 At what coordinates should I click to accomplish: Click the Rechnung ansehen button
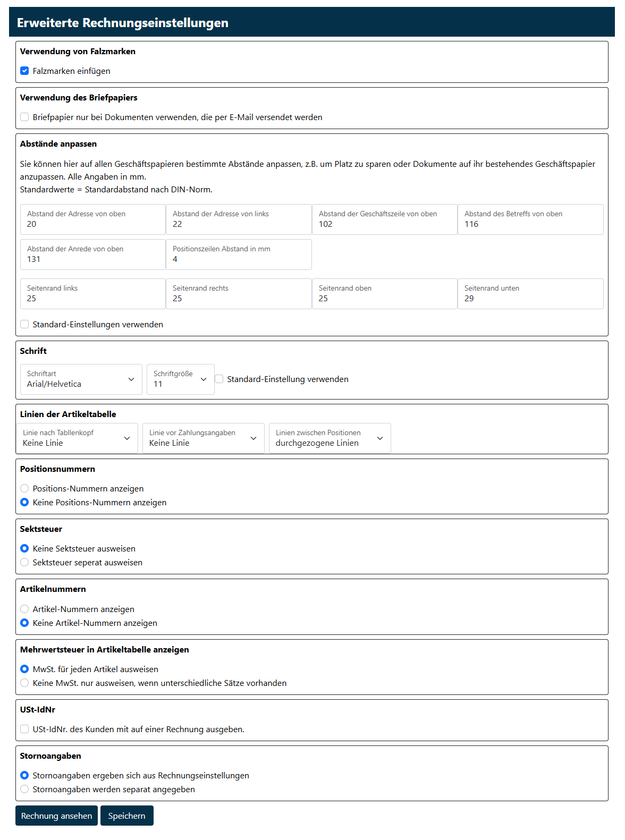pyautogui.click(x=56, y=816)
